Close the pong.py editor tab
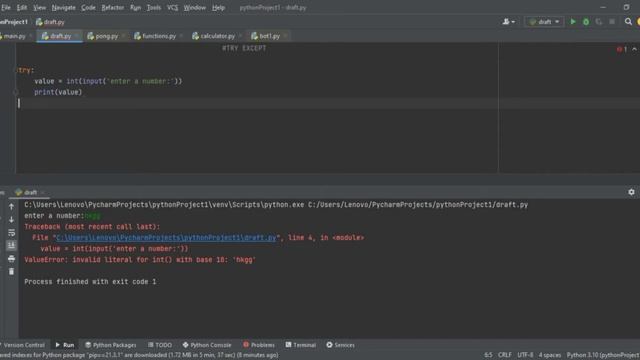640x360 pixels. point(123,36)
